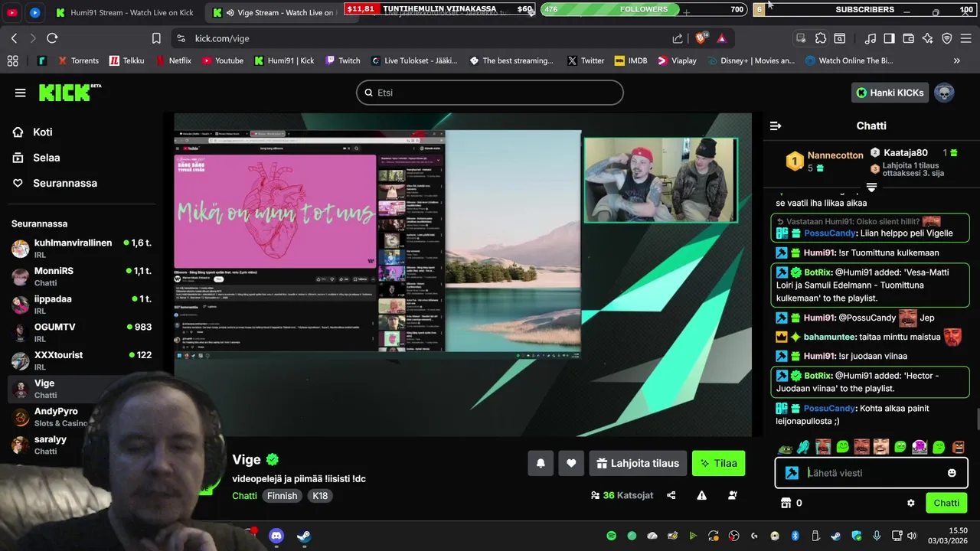Click the Finnish language tag
Viewport: 980px width, 551px height.
tap(282, 496)
